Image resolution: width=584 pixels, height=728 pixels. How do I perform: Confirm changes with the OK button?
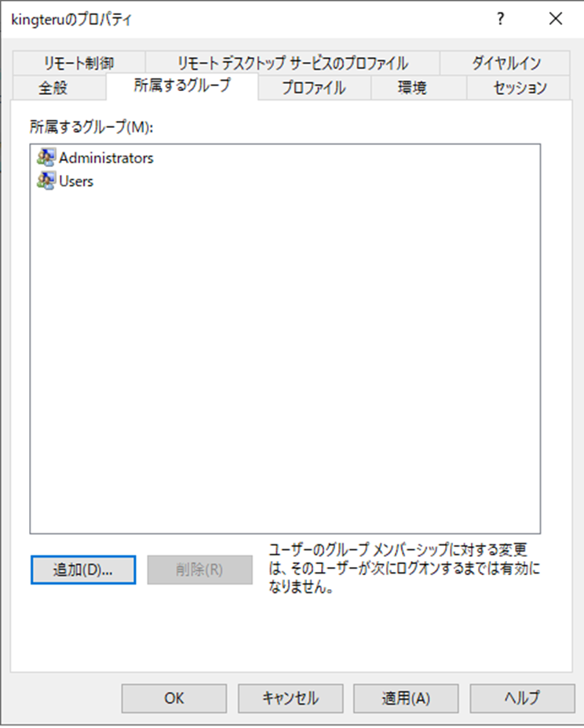tap(174, 697)
